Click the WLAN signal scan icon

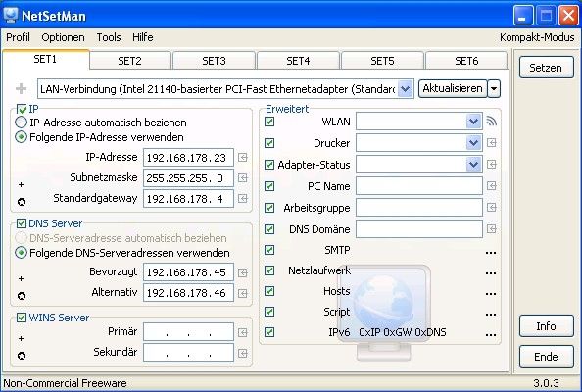coord(492,121)
